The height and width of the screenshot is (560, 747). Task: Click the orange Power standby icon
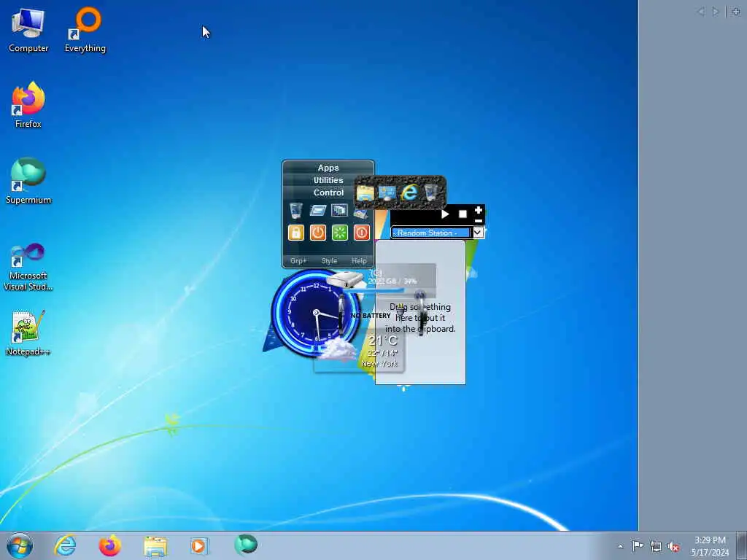(x=318, y=233)
